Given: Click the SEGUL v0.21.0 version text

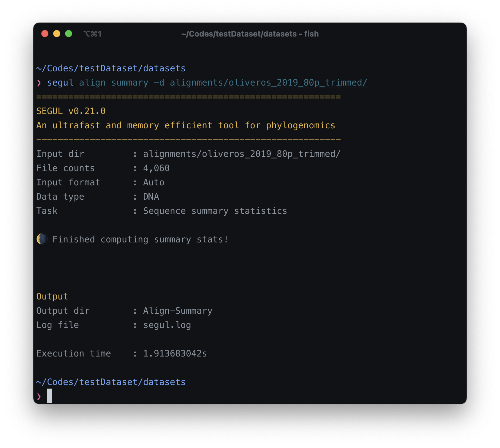Looking at the screenshot, I should tap(71, 111).
